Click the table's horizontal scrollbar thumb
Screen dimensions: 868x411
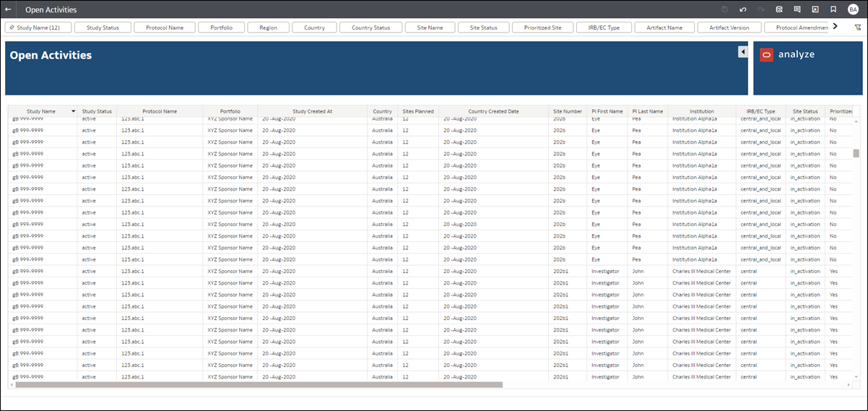coord(259,384)
